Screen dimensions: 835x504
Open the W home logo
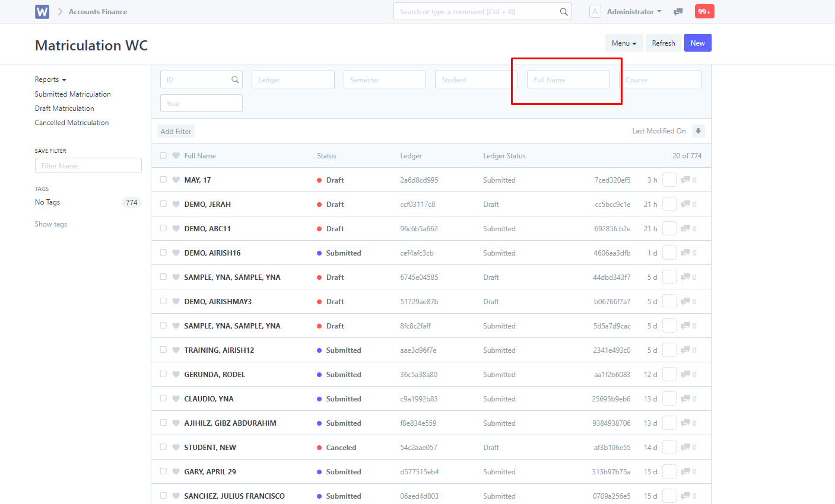tap(42, 11)
